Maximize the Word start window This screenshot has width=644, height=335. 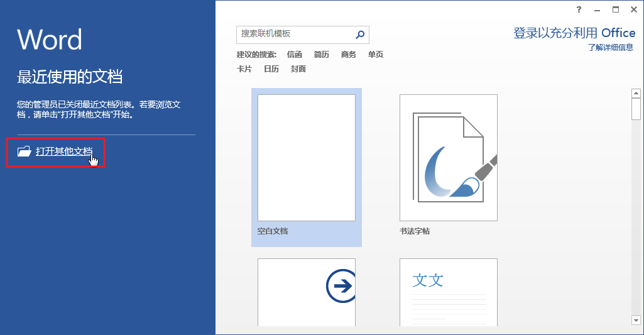click(615, 9)
